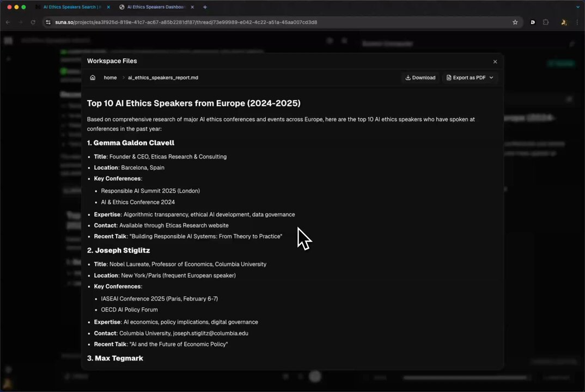This screenshot has height=392, width=585.
Task: Open a new browser tab
Action: (x=205, y=7)
